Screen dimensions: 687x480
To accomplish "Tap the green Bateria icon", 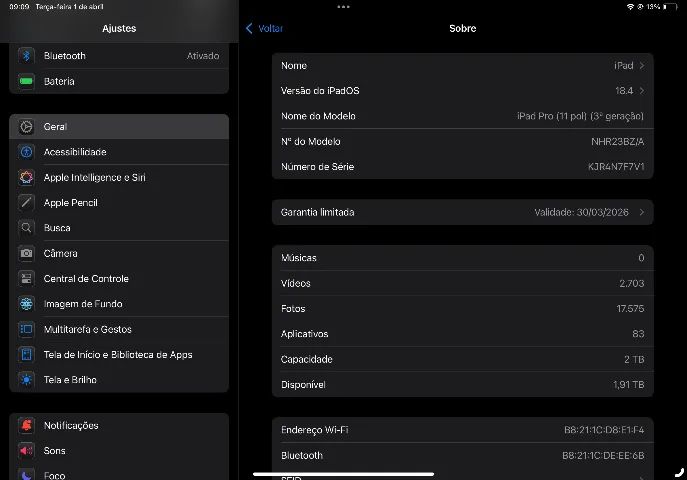I will (26, 81).
